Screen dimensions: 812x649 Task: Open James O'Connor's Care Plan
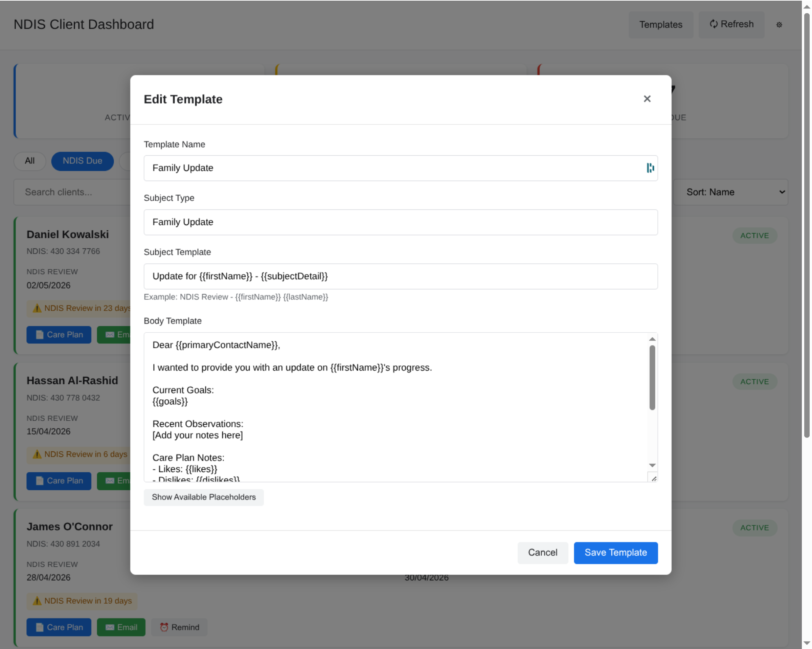pyautogui.click(x=59, y=627)
